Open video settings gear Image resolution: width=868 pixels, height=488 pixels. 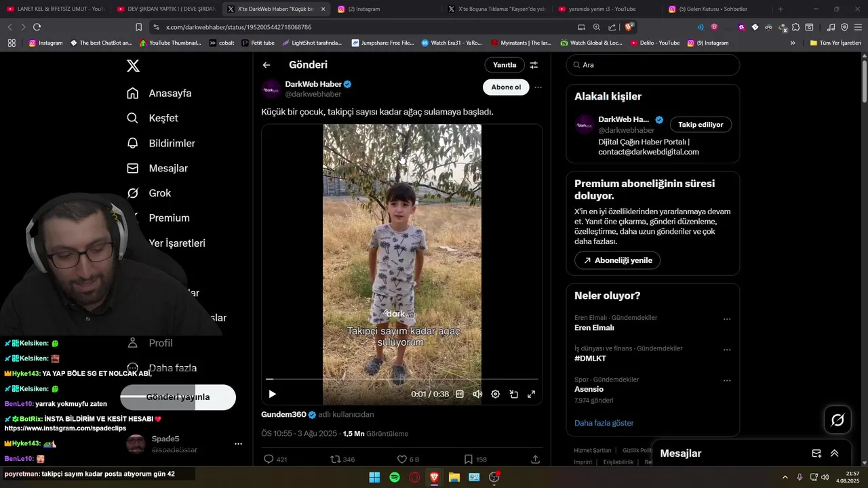[x=496, y=394]
